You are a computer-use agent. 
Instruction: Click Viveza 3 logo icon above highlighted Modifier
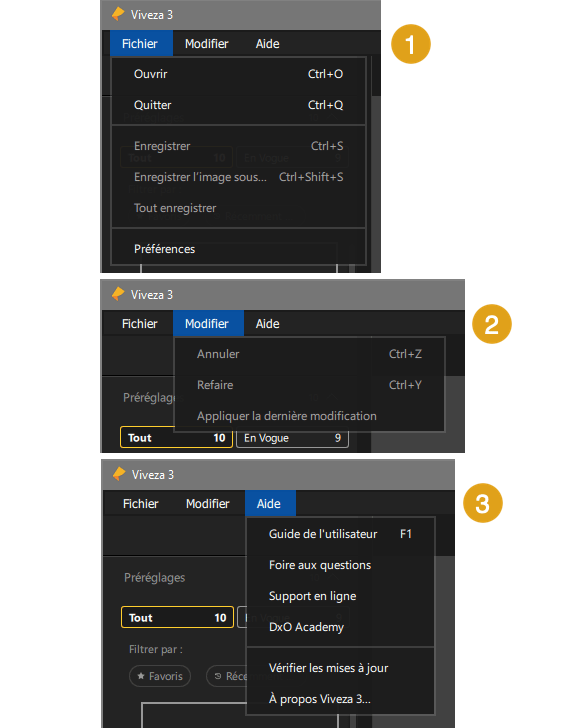[x=118, y=294]
